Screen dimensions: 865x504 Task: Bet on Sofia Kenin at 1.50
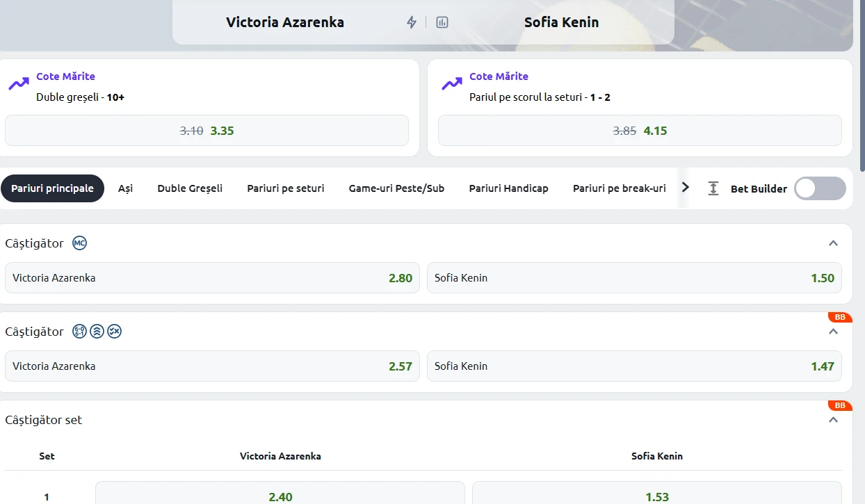click(x=634, y=277)
